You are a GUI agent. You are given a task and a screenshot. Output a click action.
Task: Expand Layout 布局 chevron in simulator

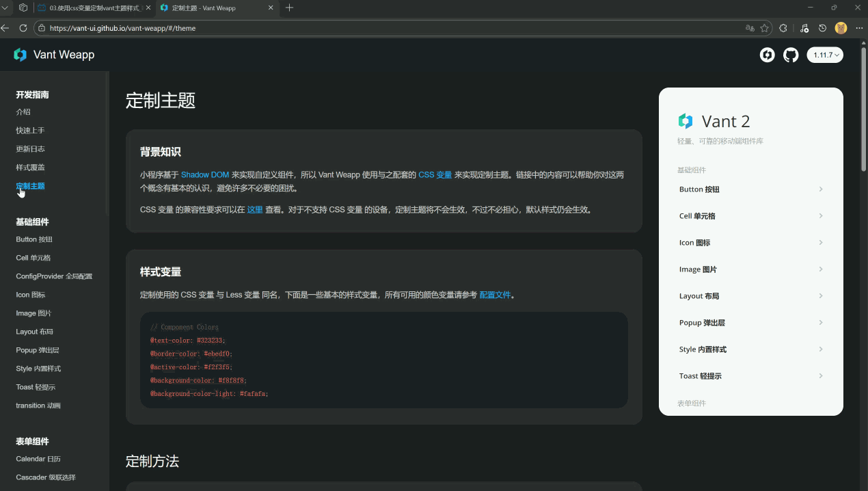pyautogui.click(x=821, y=296)
